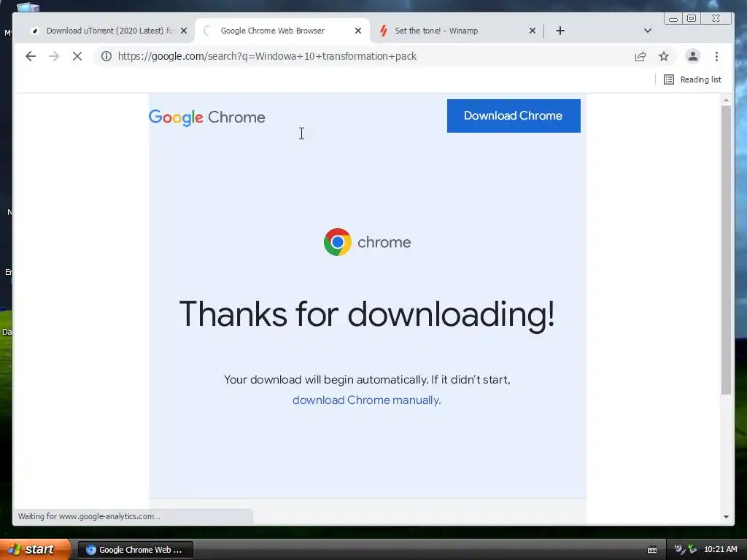Click the on-screen keyboard tray icon
Screen dimensions: 747x560
click(652, 550)
